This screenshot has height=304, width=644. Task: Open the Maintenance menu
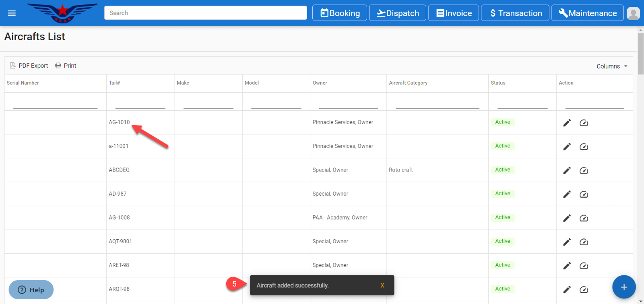(x=587, y=13)
